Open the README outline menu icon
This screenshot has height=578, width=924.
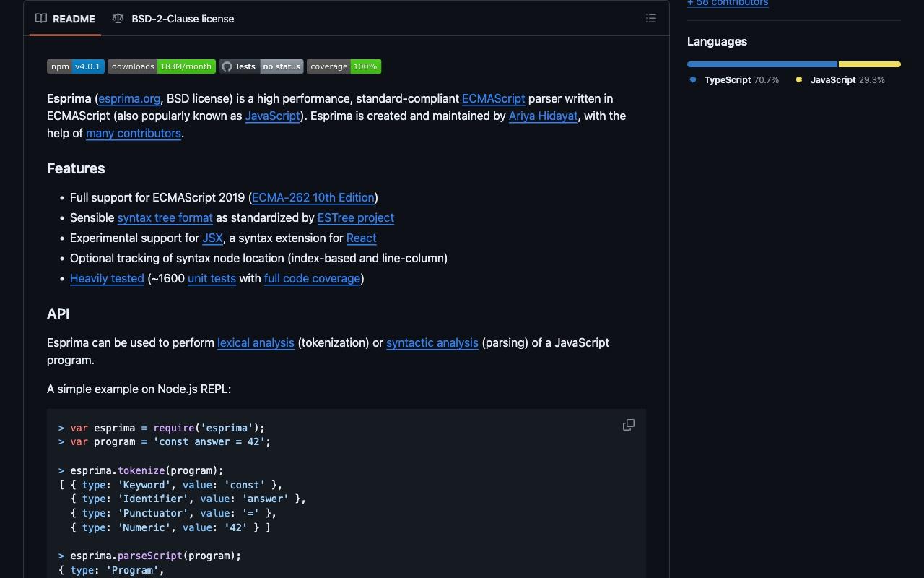coord(651,19)
